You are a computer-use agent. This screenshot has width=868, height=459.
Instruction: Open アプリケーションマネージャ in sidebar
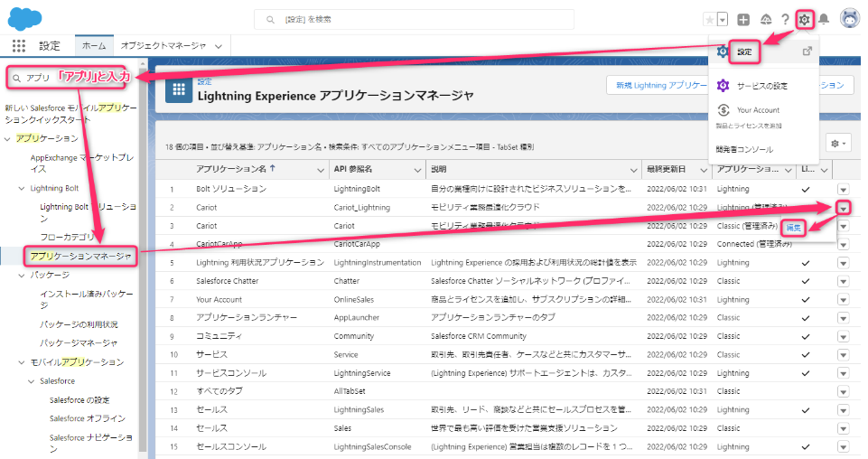80,257
